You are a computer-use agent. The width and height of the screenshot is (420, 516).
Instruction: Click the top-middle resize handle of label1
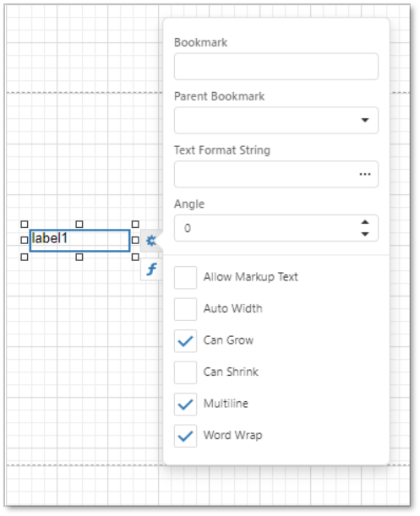[x=79, y=224]
